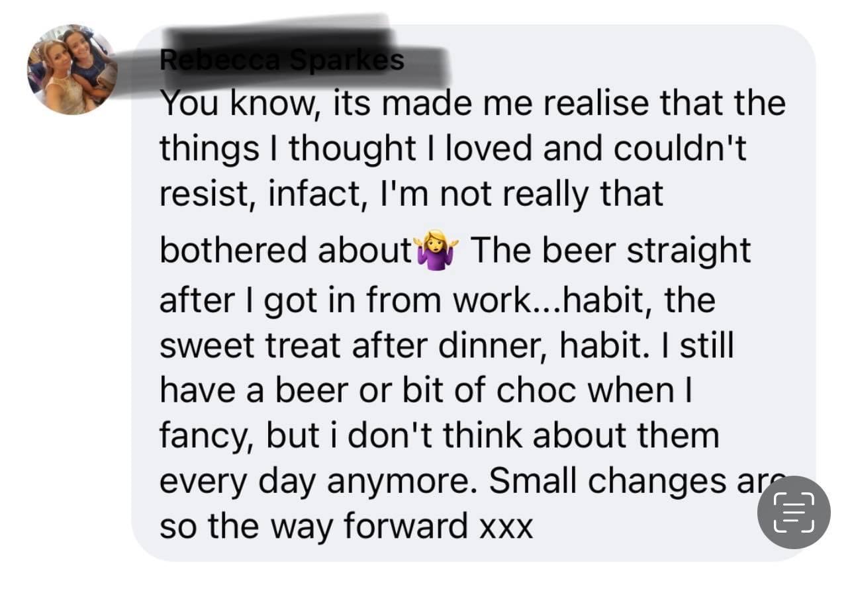Viewport: 850px width, 616px height.
Task: Select the word "couldn't" in the comment
Action: (679, 149)
